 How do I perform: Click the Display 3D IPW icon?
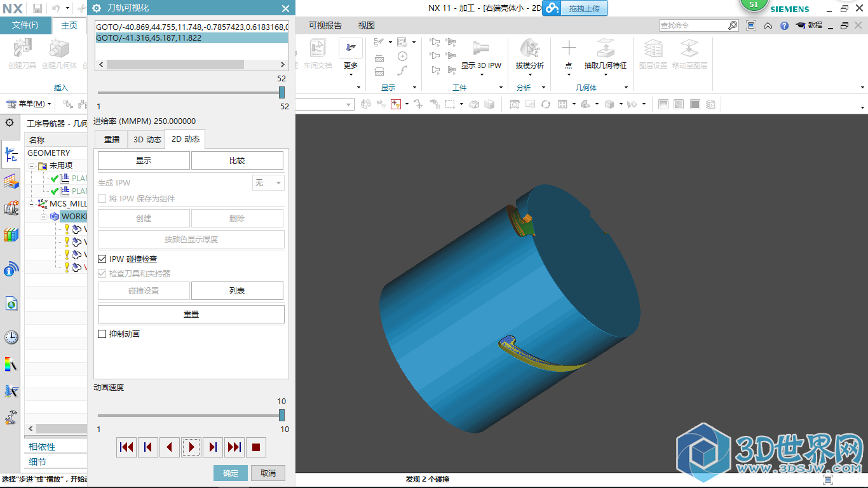[481, 48]
